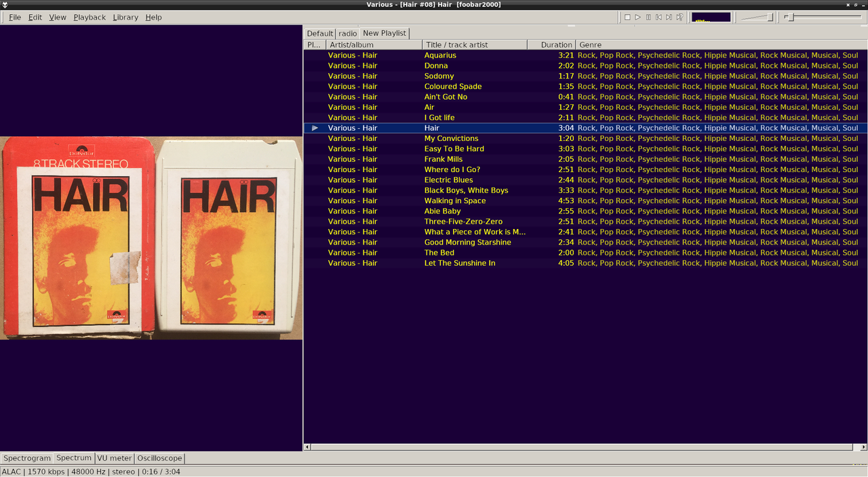Select the track Air
This screenshot has height=477, width=868.
pyautogui.click(x=585, y=107)
